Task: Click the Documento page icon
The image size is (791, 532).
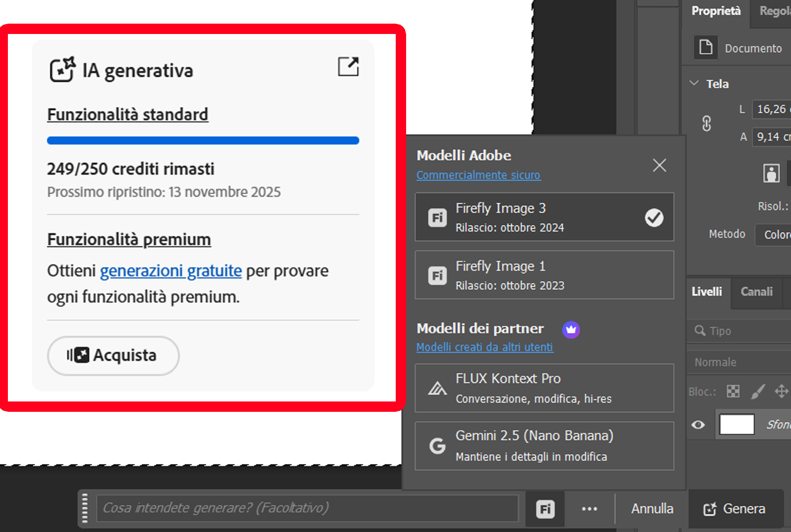Action: point(706,47)
